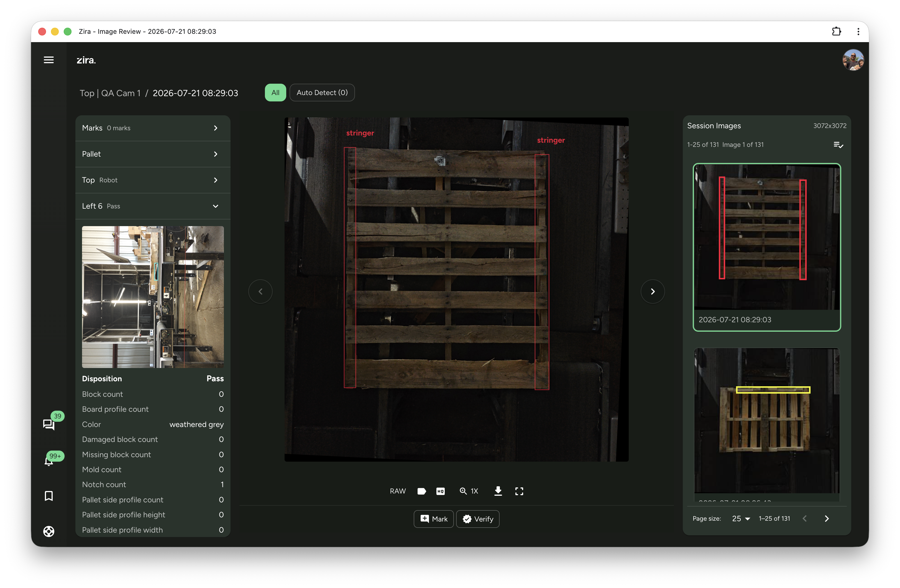Select the second session thumbnail with yellow box

pos(767,424)
